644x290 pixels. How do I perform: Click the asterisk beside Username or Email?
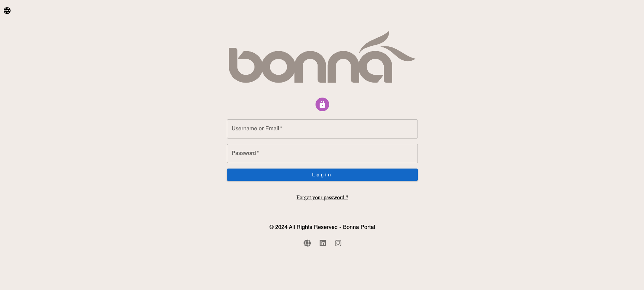pos(281,128)
